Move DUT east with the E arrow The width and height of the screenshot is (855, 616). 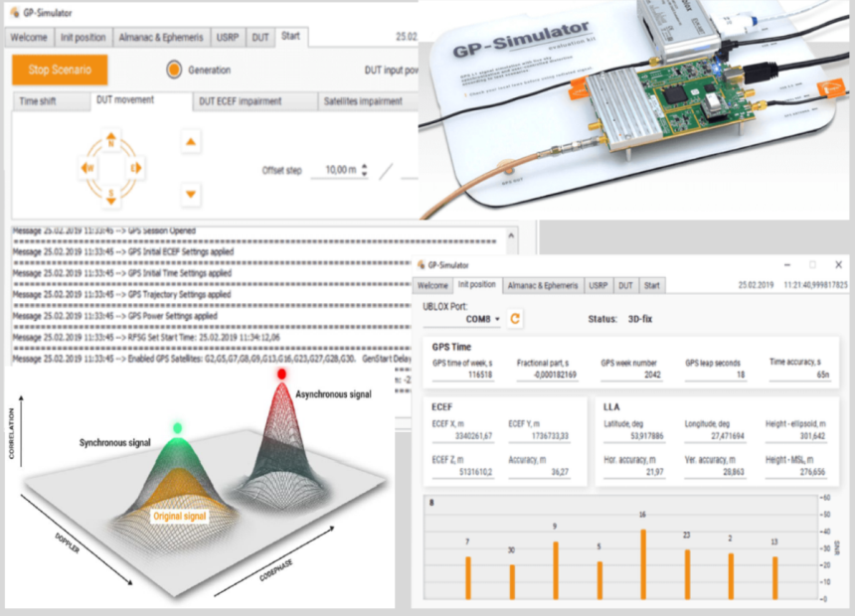(x=136, y=168)
